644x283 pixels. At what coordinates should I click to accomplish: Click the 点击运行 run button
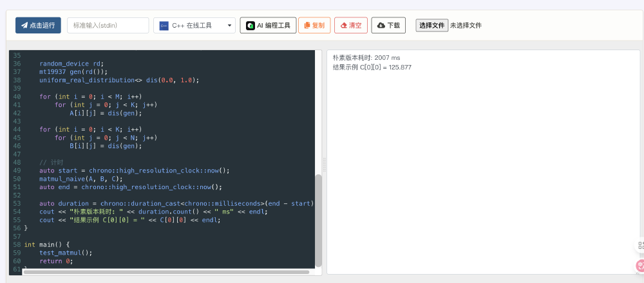click(x=38, y=26)
